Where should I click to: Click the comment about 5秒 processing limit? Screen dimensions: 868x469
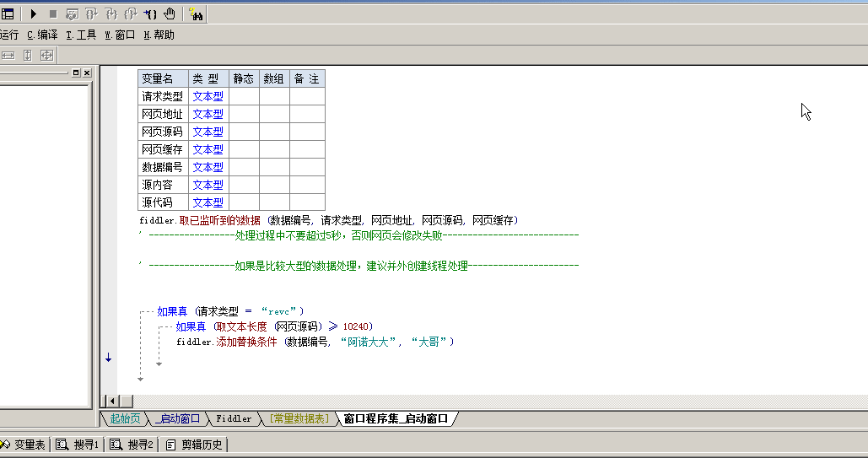click(359, 235)
